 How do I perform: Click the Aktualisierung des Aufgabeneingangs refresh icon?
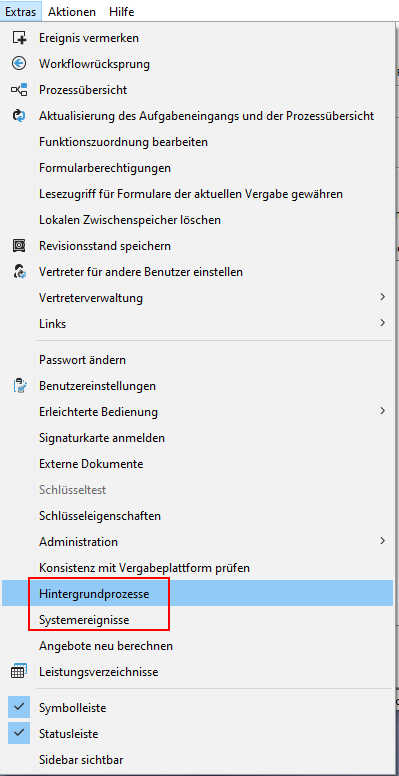click(19, 116)
